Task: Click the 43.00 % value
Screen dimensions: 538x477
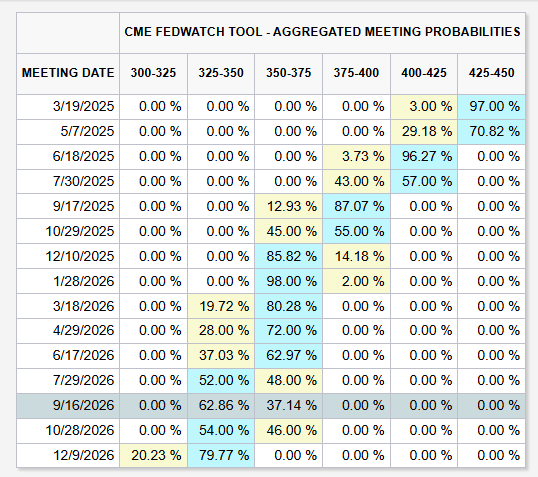Action: (x=356, y=182)
